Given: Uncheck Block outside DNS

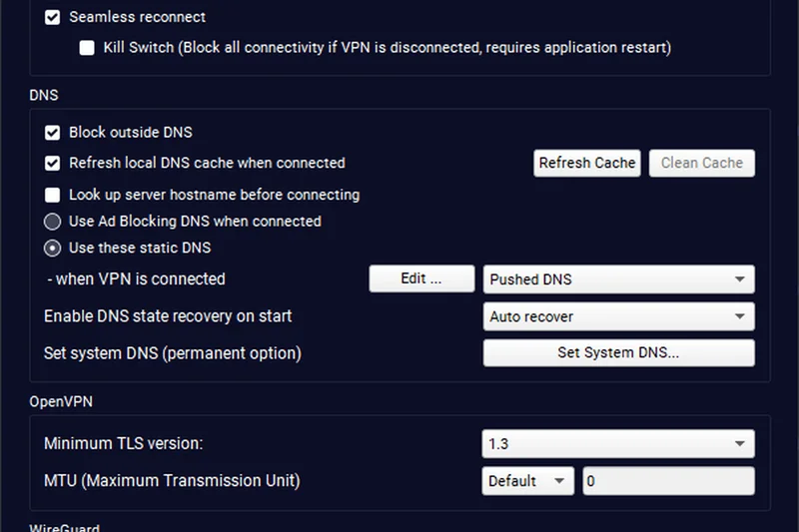Looking at the screenshot, I should [x=52, y=133].
